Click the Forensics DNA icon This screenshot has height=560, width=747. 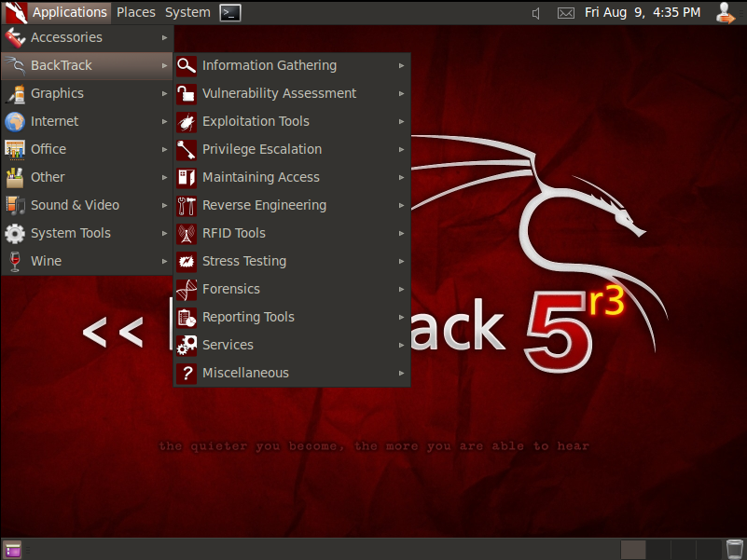point(187,290)
